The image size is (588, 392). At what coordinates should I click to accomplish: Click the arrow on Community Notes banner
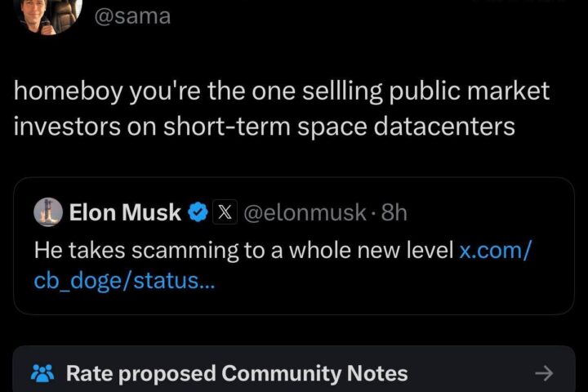click(x=544, y=373)
